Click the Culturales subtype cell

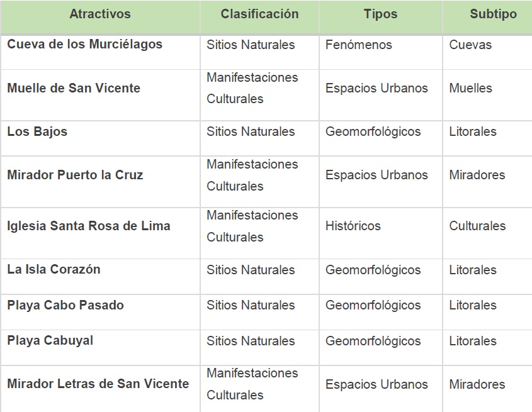click(477, 226)
